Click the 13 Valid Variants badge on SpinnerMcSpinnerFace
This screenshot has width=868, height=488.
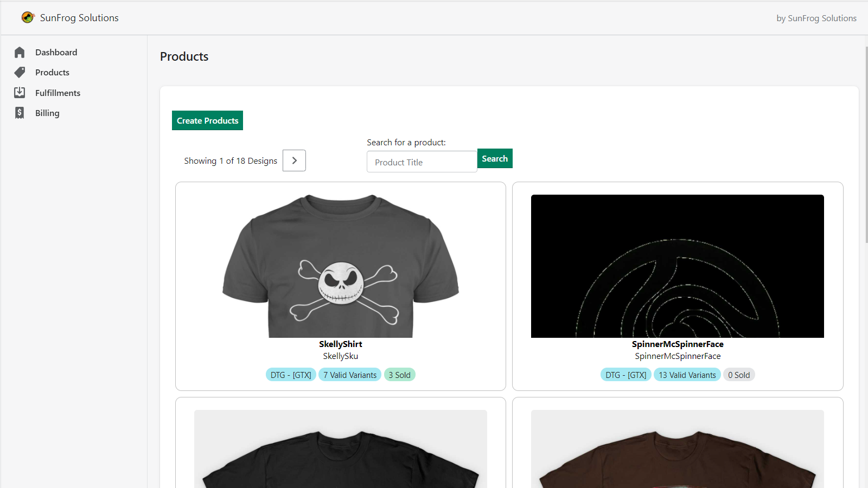point(687,374)
